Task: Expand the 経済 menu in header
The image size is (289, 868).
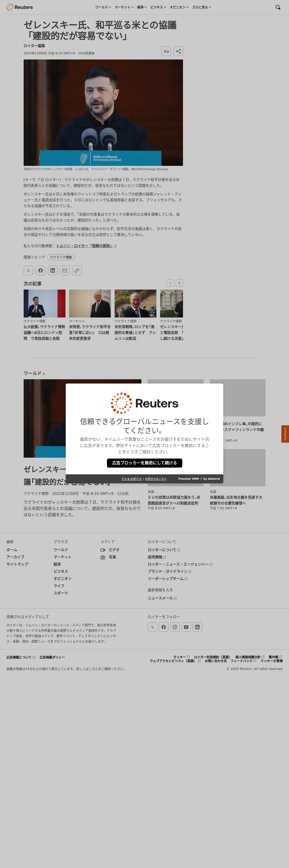Action: coord(142,7)
